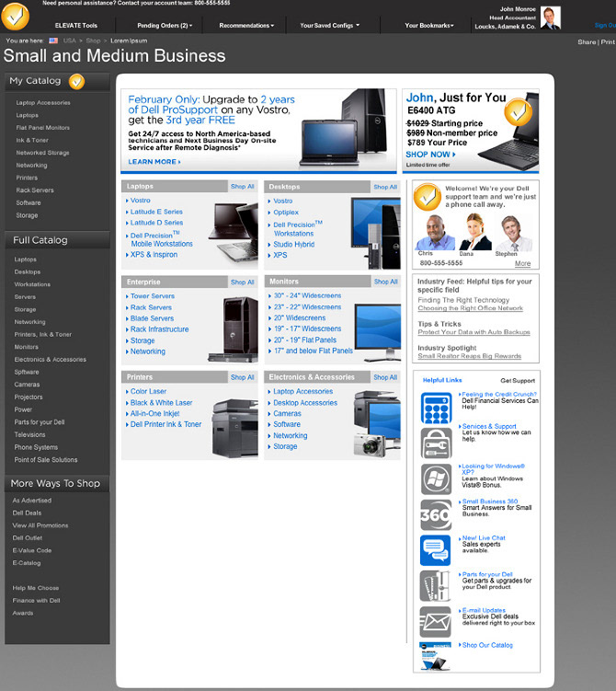616x691 pixels.
Task: Open 20" Widescreens monitor link
Action: pyautogui.click(x=300, y=317)
